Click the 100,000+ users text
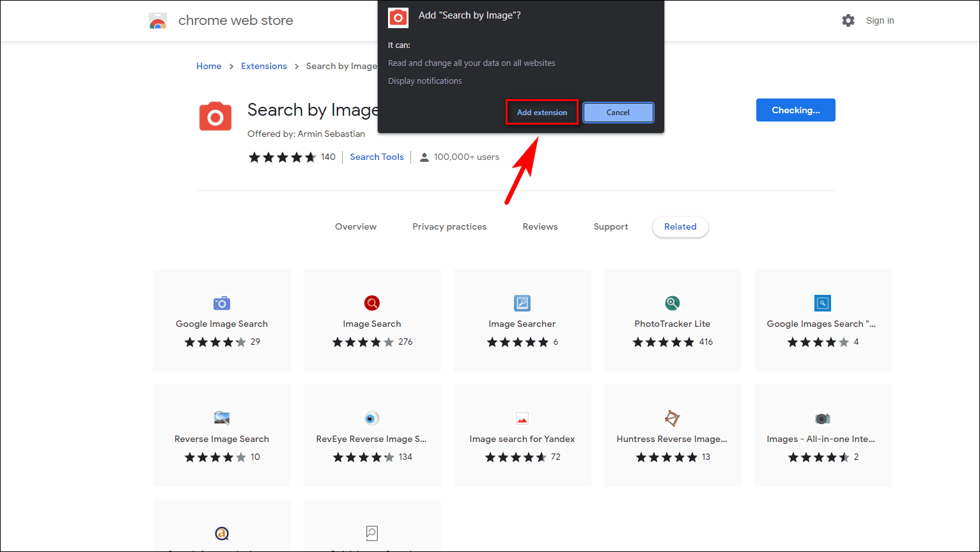Screen dimensions: 980x552 [467, 157]
